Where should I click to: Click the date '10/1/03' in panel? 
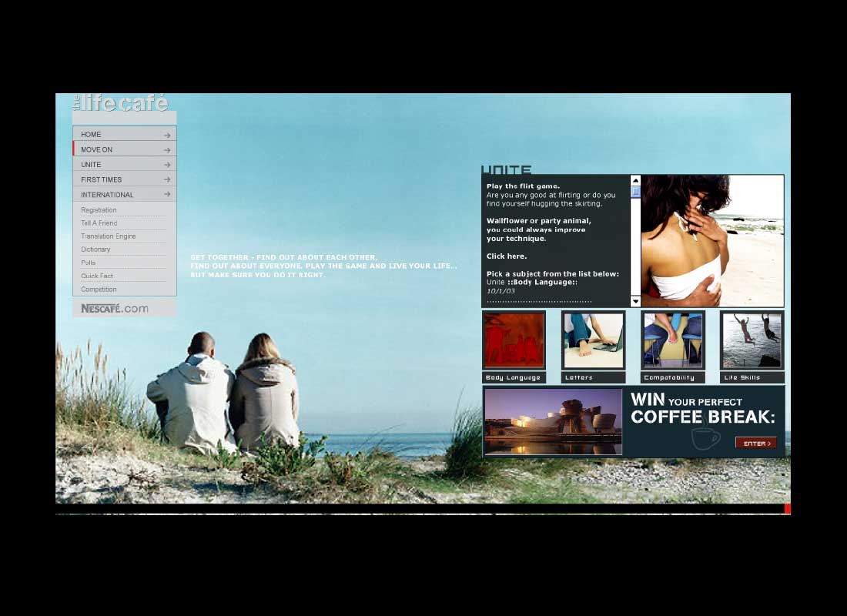pyautogui.click(x=500, y=291)
